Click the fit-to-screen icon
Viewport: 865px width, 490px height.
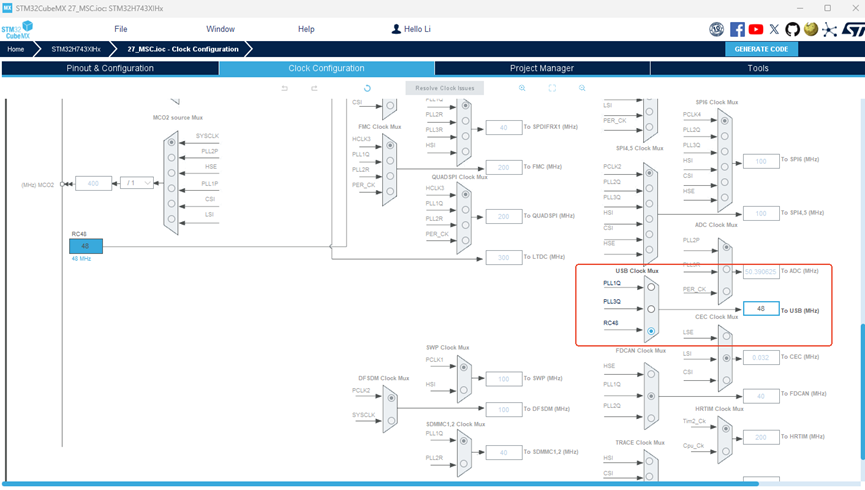552,88
